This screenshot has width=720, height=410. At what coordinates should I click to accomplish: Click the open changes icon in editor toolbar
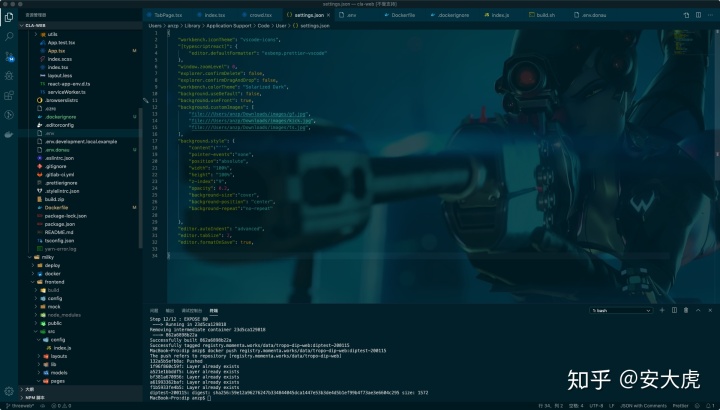click(x=686, y=15)
